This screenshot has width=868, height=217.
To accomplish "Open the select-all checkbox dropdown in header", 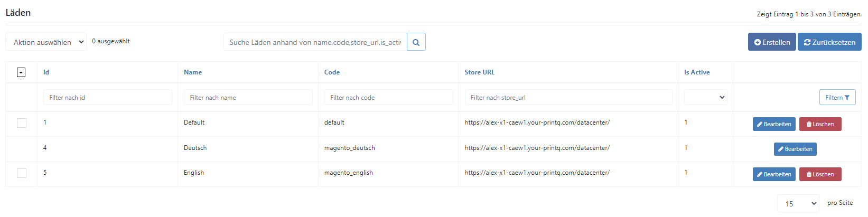I will (21, 72).
